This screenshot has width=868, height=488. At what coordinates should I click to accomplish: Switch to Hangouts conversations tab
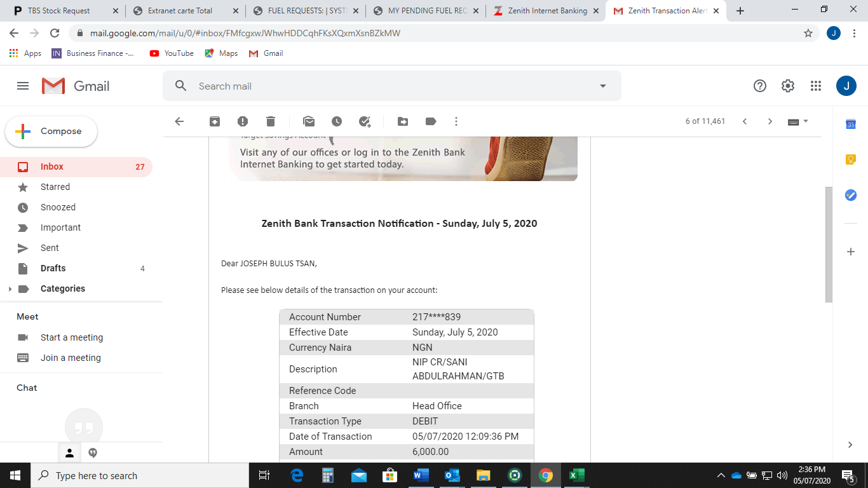(93, 453)
